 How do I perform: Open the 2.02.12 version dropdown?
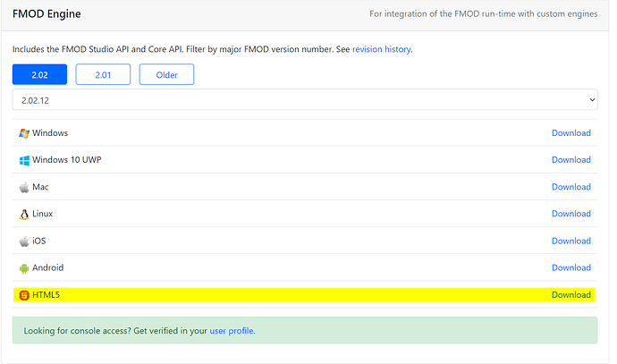click(x=305, y=99)
